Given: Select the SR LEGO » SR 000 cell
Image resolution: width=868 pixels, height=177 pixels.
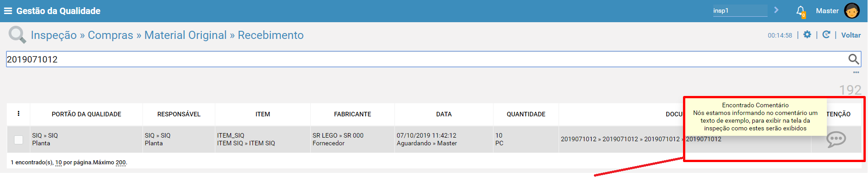Looking at the screenshot, I should pyautogui.click(x=352, y=139).
